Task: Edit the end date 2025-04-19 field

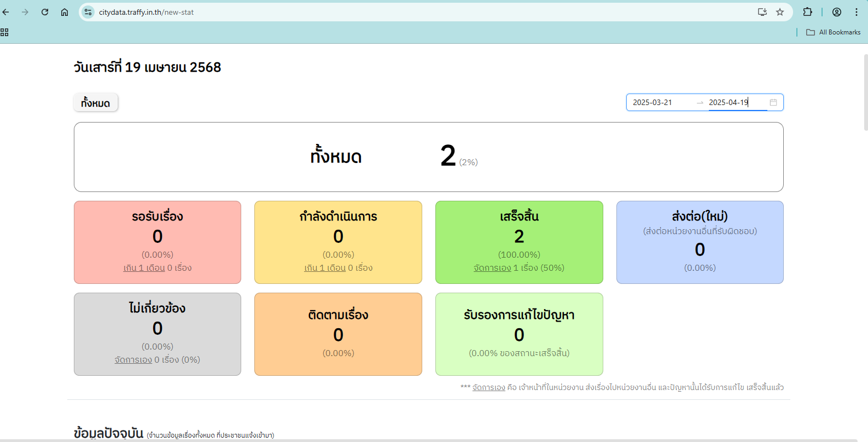Action: click(736, 102)
